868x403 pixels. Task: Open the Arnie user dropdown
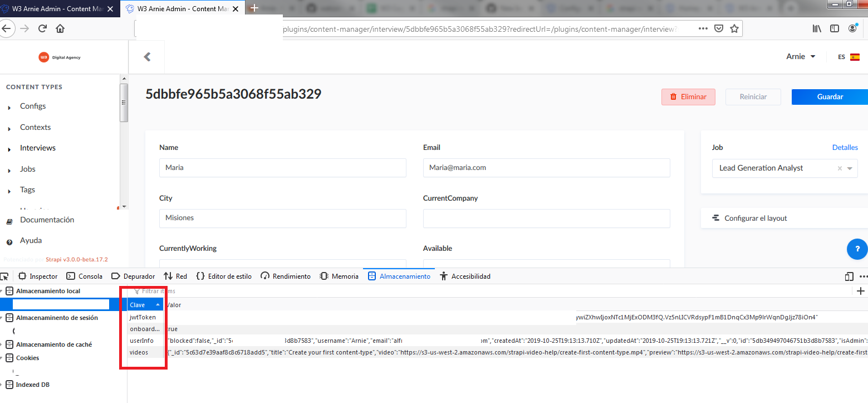pos(801,56)
